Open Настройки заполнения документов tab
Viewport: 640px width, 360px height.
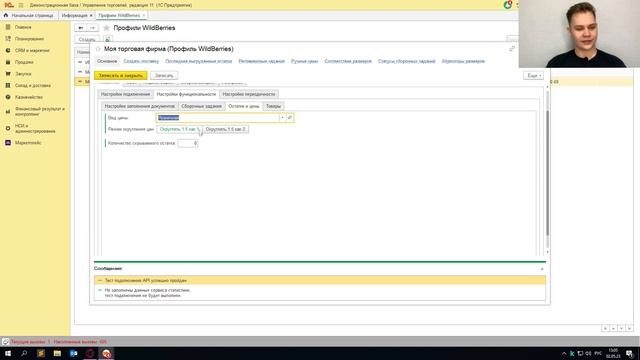(140, 106)
